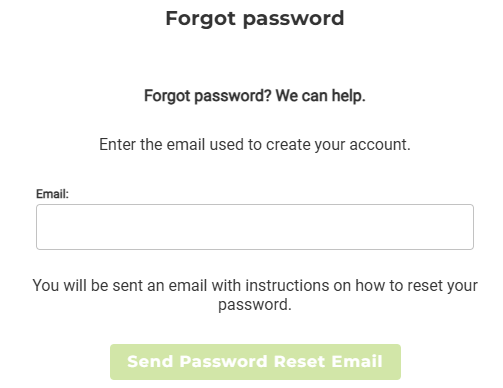The width and height of the screenshot is (503, 388).
Task: Click 'We can help.' in the bold subheading
Action: pyautogui.click(x=320, y=96)
